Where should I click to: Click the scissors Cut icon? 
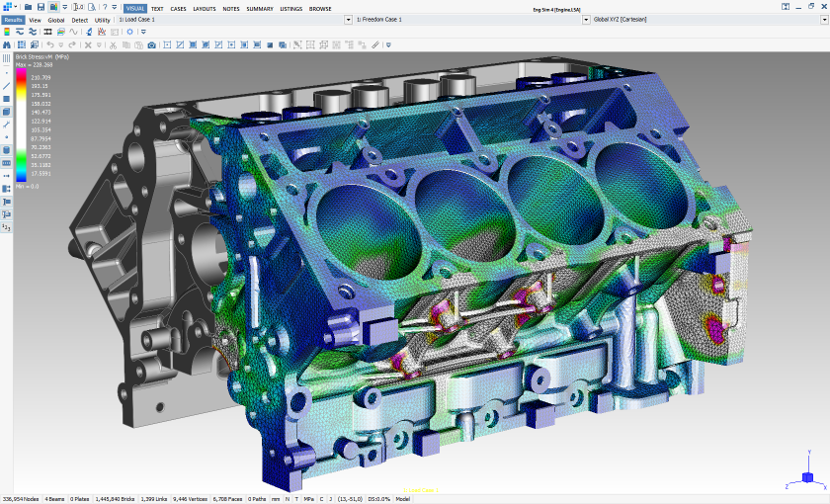[113, 44]
